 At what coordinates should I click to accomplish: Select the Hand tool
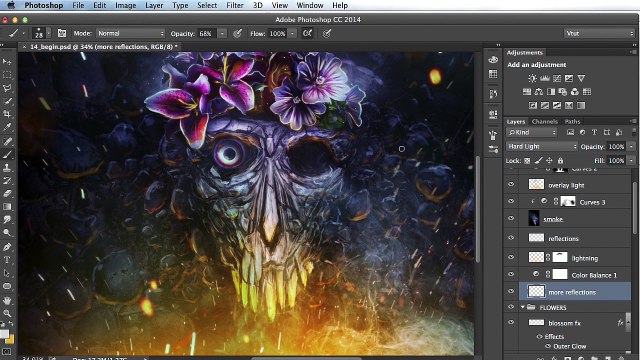[x=7, y=300]
